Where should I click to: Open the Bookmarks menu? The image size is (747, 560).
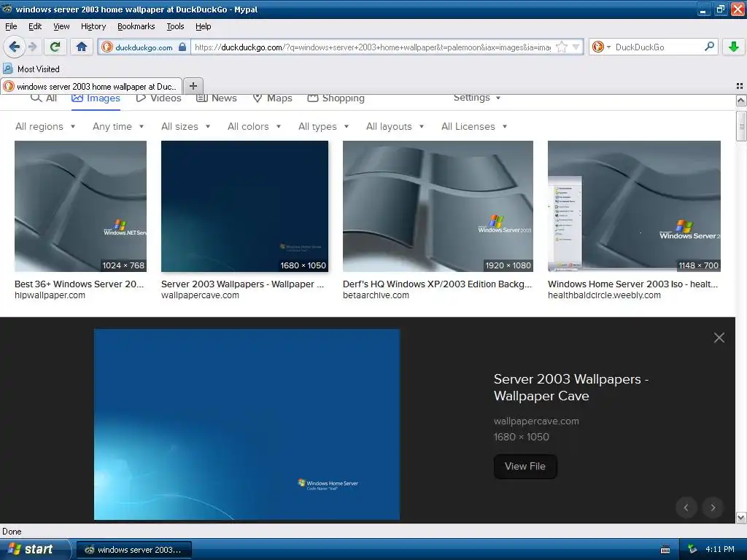click(x=136, y=26)
